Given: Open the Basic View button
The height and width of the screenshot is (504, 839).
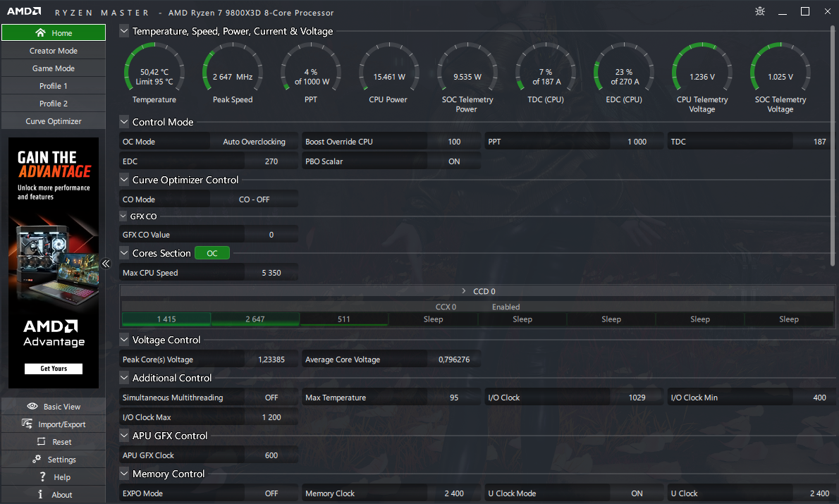Looking at the screenshot, I should coord(54,406).
